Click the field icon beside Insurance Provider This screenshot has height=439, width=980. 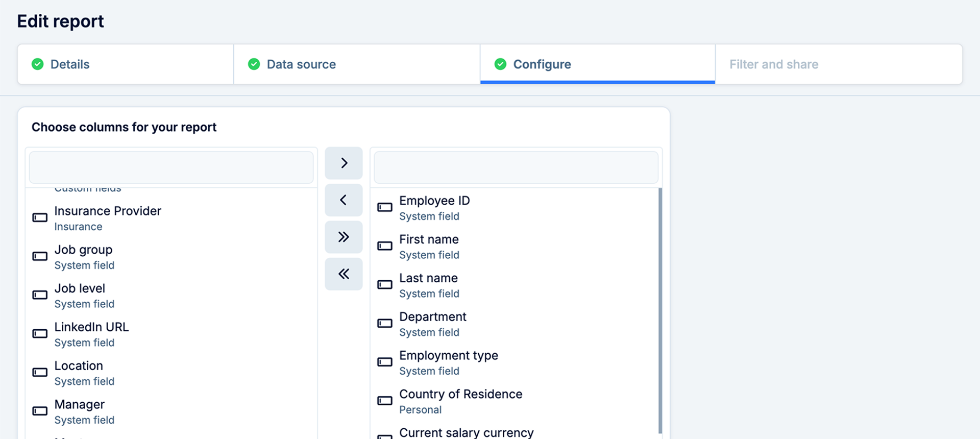click(x=40, y=218)
